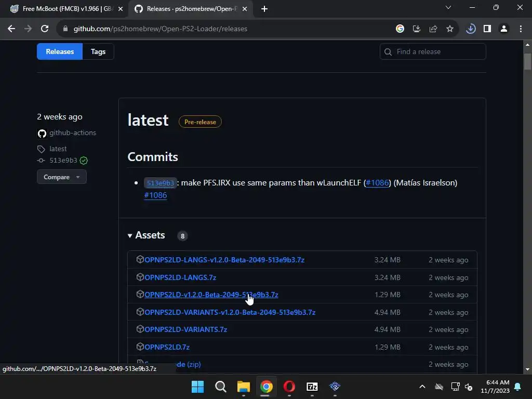
Task: Download OPNPS2LD.7z asset
Action: pos(167,347)
